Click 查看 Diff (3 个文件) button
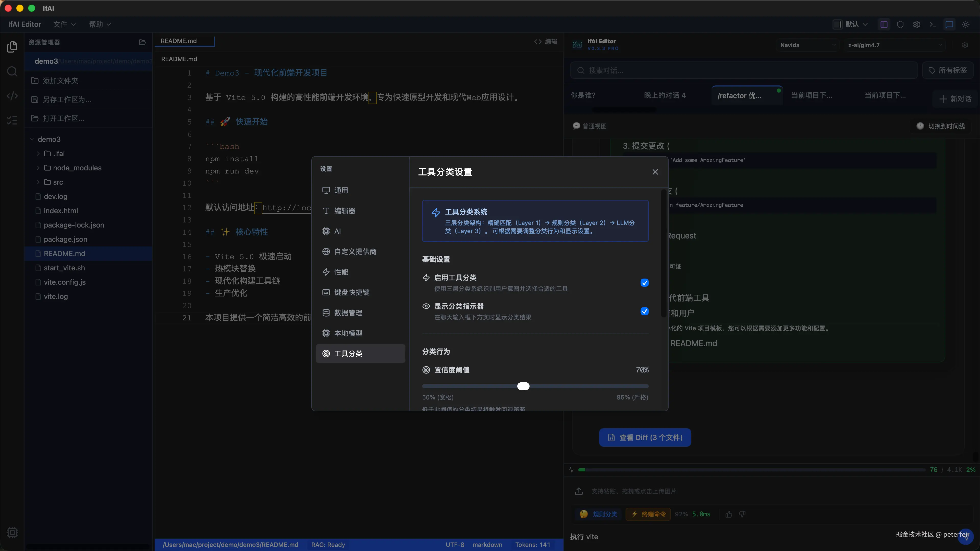 point(645,437)
